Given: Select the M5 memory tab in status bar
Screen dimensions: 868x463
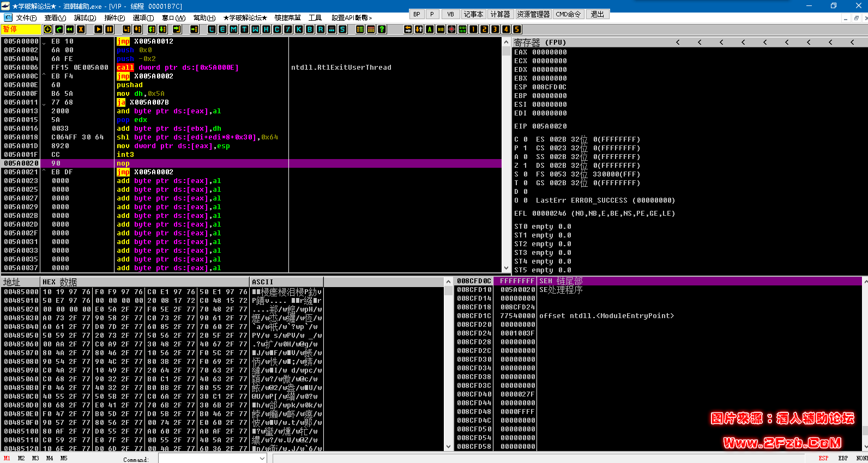Looking at the screenshot, I should (64, 459).
